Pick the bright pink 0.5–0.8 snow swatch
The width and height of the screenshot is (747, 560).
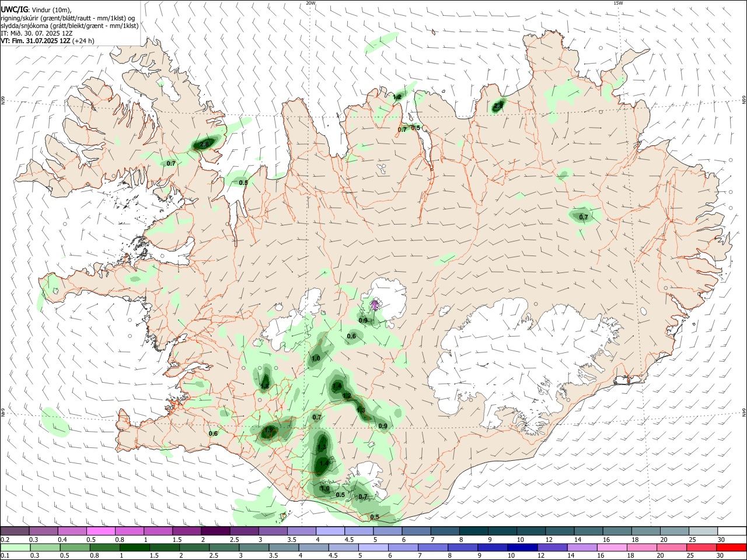[101, 531]
